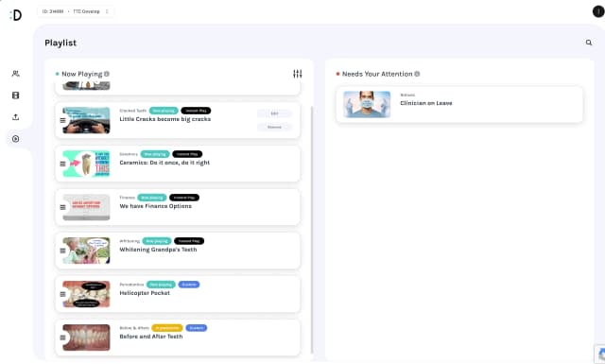Click the teal tag on Helicopter Pocket card
The width and height of the screenshot is (605, 364).
point(161,285)
